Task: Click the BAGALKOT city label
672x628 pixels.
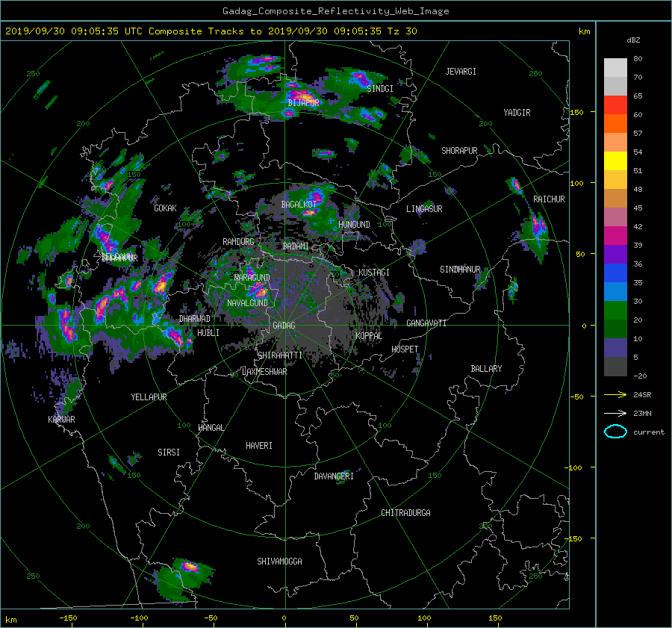Action: tap(299, 205)
